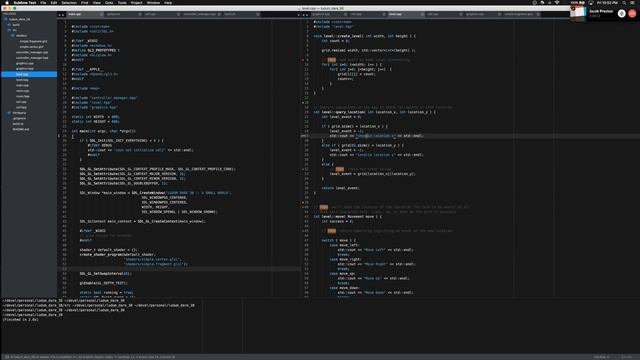
Task: Click "[Finished in 2.0s]" in build output
Action: [x=20, y=320]
